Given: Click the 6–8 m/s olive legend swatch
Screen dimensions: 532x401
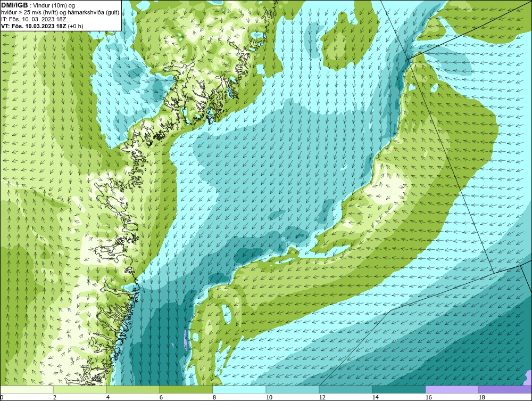Looking at the screenshot, I should click(x=186, y=389).
